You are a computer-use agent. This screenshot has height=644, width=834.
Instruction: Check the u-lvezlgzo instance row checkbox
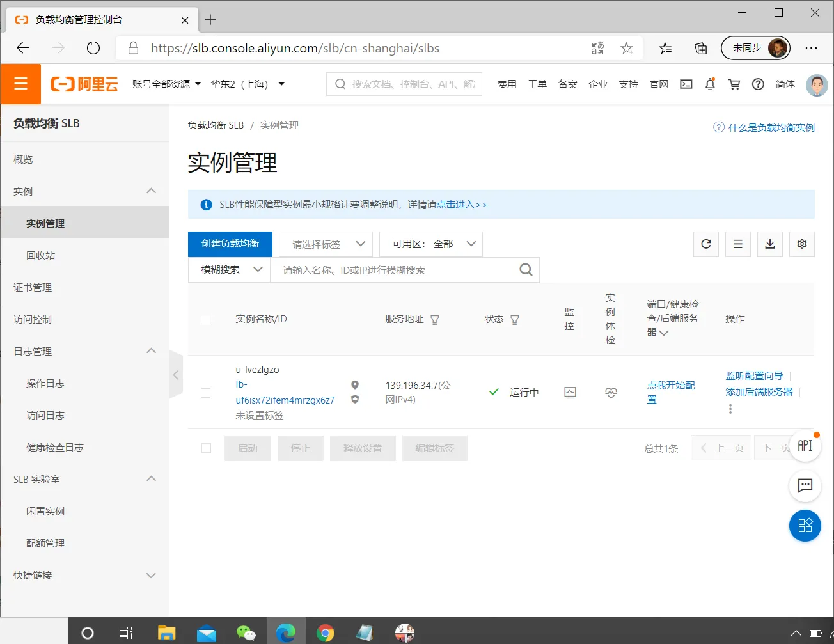(206, 393)
